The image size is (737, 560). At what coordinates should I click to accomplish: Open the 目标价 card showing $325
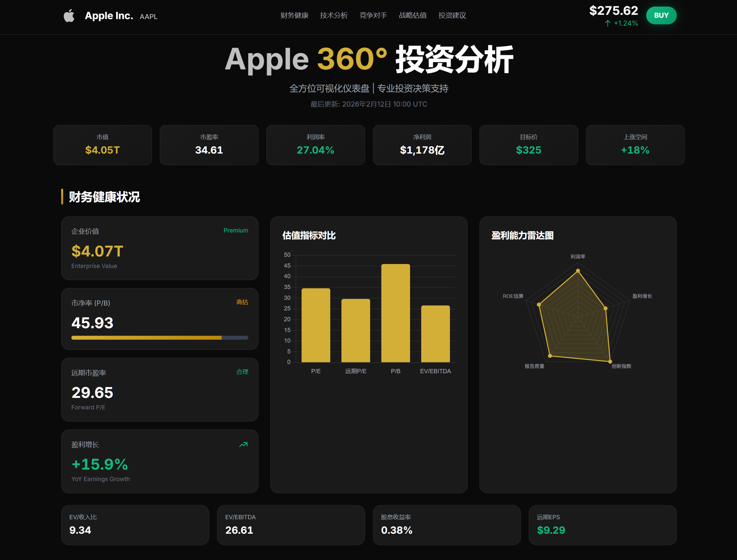528,145
